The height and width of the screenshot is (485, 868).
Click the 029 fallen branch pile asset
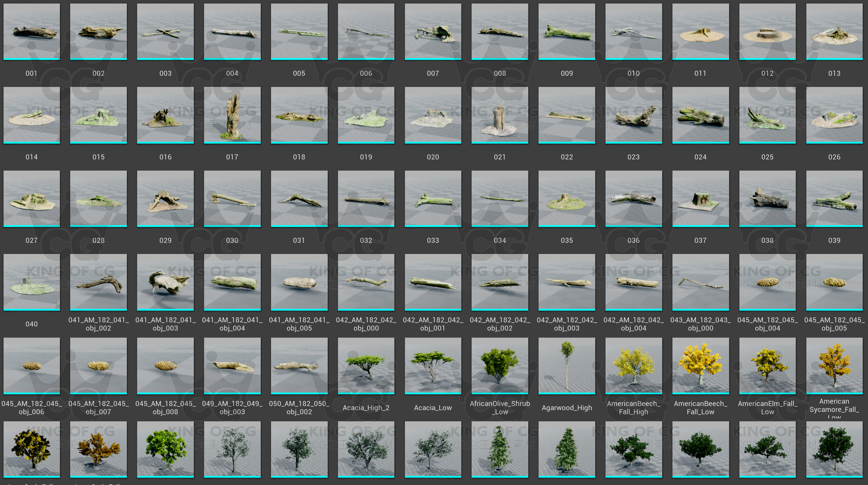165,199
